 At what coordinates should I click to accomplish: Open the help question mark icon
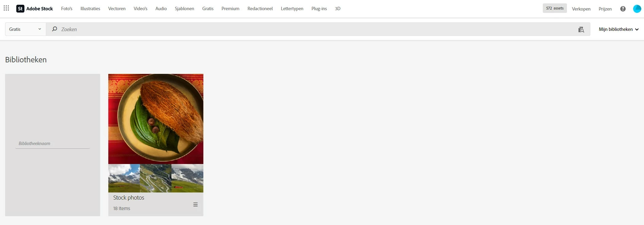pos(623,9)
